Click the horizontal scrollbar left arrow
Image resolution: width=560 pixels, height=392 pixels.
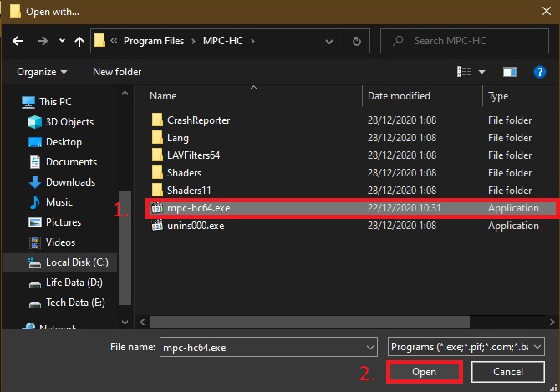(142, 322)
